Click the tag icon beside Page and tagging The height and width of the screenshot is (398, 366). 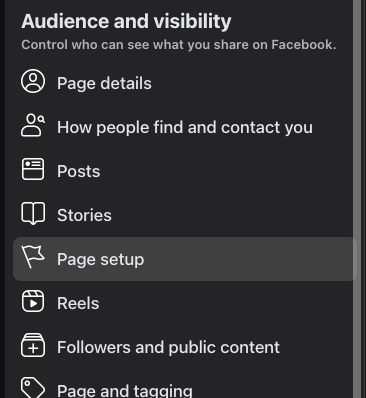[33, 388]
